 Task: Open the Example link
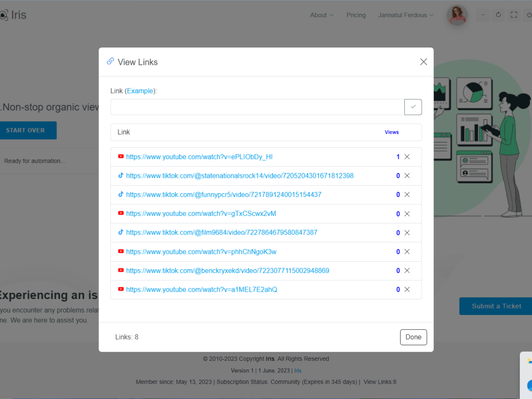pos(140,90)
